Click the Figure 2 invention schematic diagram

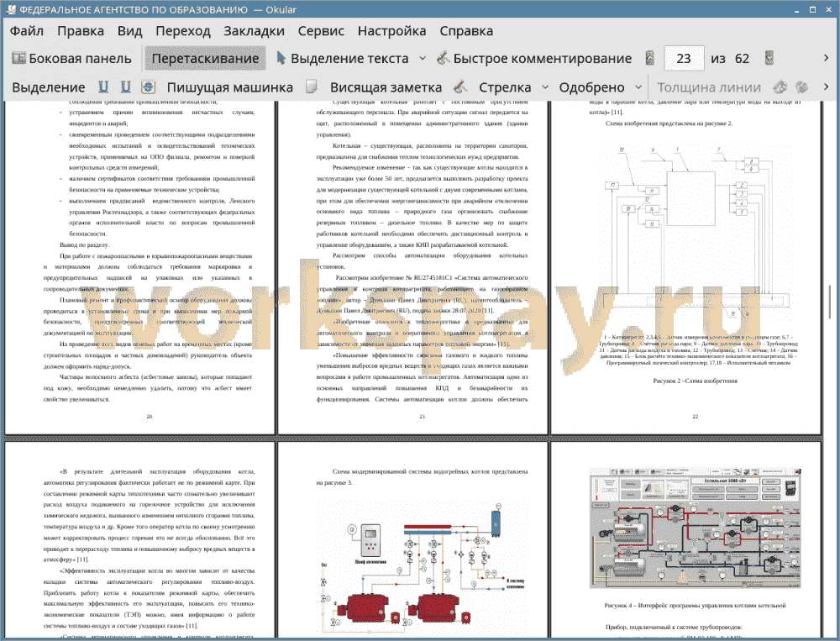[x=697, y=230]
